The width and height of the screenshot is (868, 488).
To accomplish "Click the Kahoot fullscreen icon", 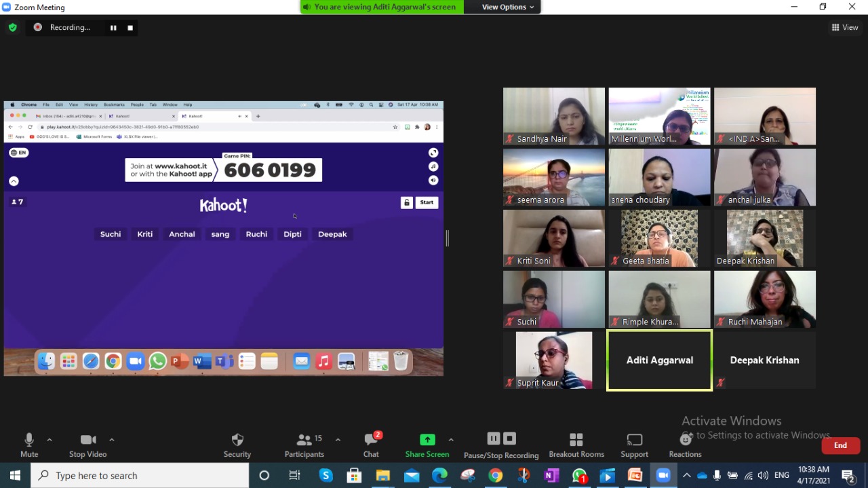I will click(x=433, y=153).
